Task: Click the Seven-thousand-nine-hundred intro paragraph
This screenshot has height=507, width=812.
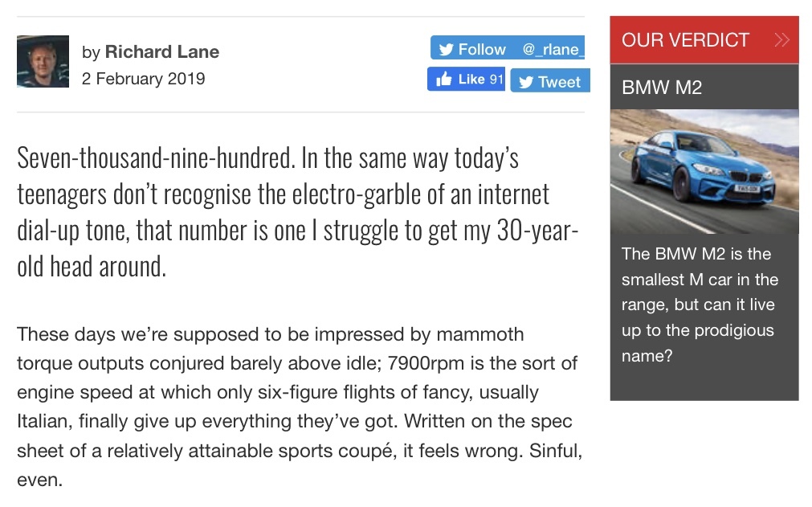Action: [x=298, y=212]
